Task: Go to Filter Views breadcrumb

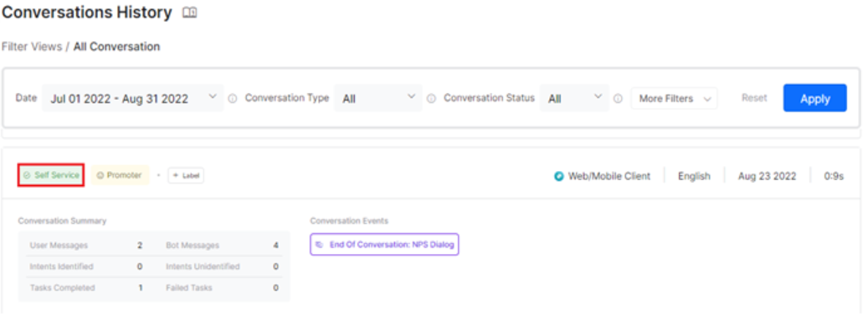Action: tap(32, 47)
